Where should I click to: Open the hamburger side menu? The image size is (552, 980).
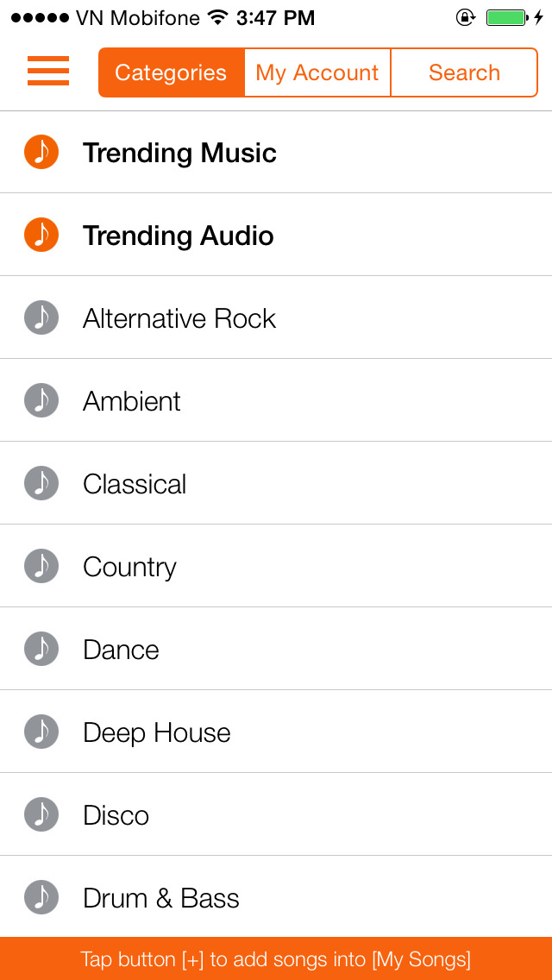coord(48,72)
